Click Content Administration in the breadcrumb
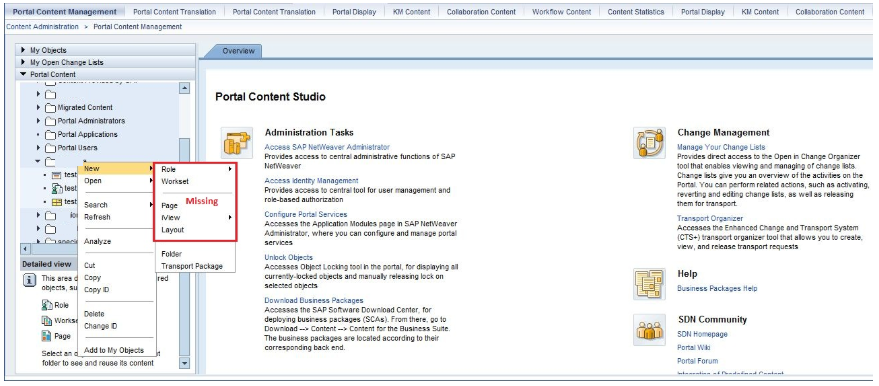This screenshot has width=879, height=386. pos(43,27)
